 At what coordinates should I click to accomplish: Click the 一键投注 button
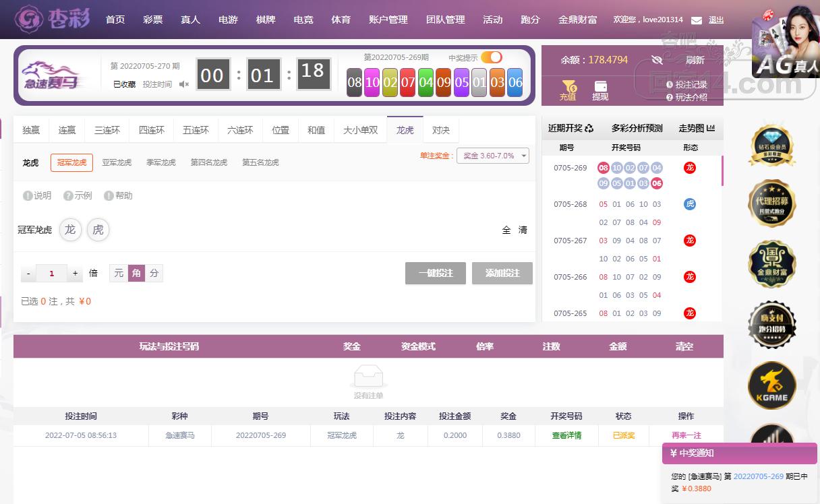436,273
